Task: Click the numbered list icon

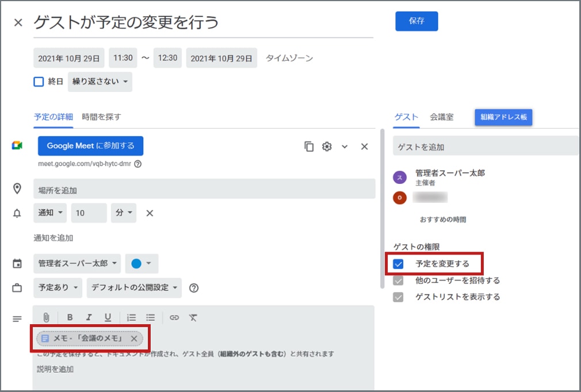Action: click(x=131, y=317)
